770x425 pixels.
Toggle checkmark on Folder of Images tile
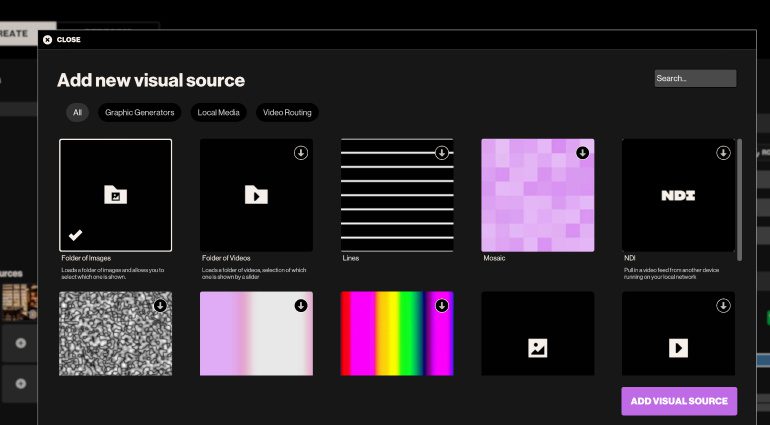pos(75,236)
